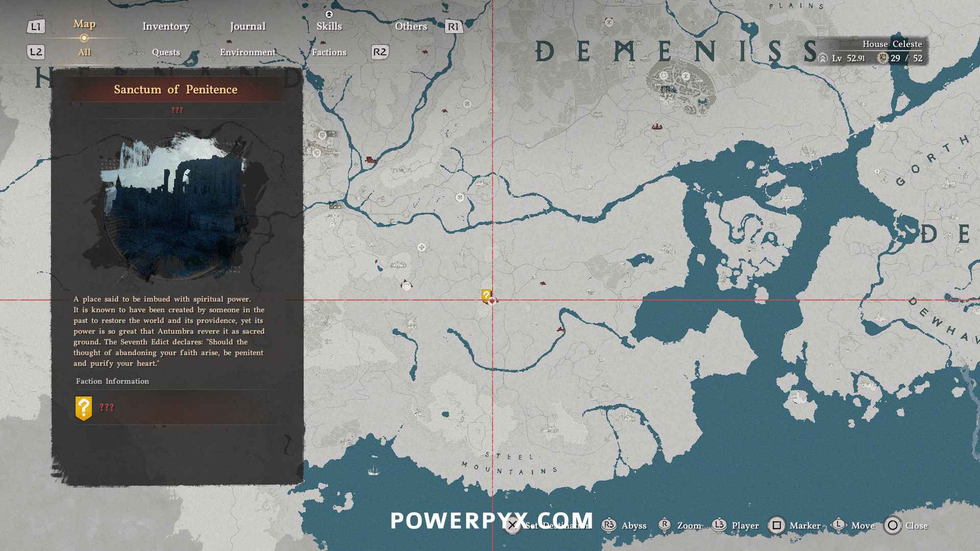980x551 pixels.
Task: Open the Inventory tab
Action: click(x=165, y=26)
